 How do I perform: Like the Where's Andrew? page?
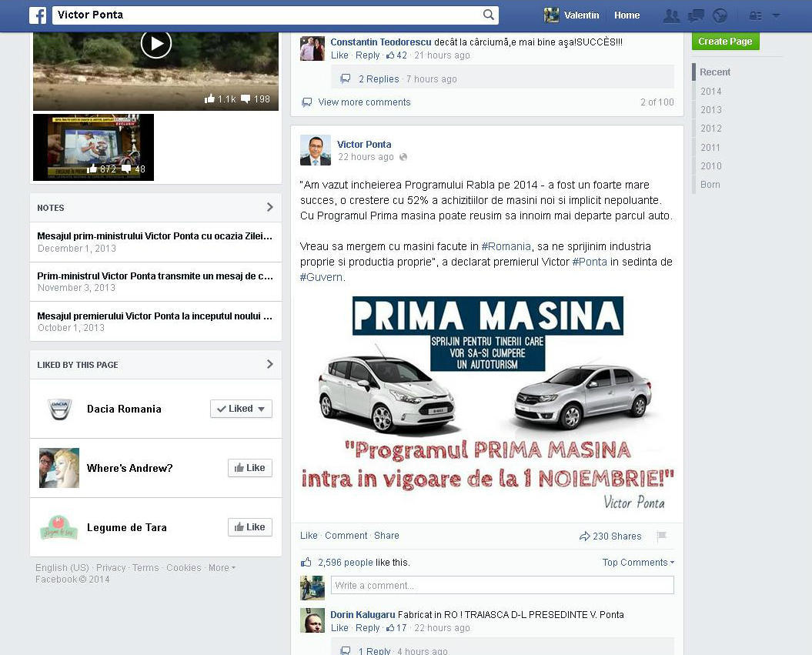[249, 467]
